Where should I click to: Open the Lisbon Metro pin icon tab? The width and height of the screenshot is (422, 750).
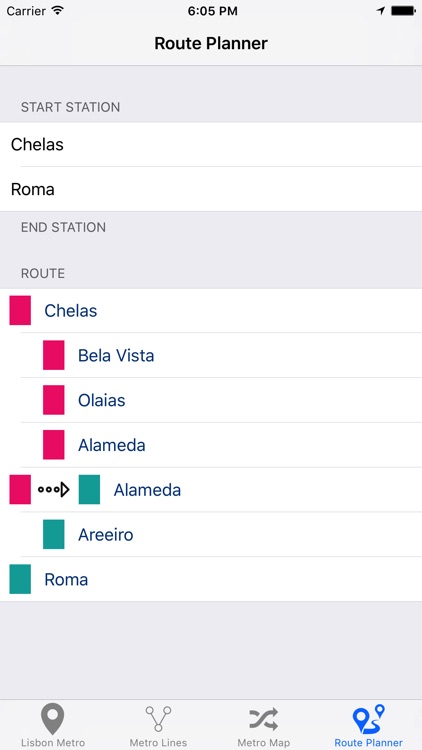coord(53,718)
